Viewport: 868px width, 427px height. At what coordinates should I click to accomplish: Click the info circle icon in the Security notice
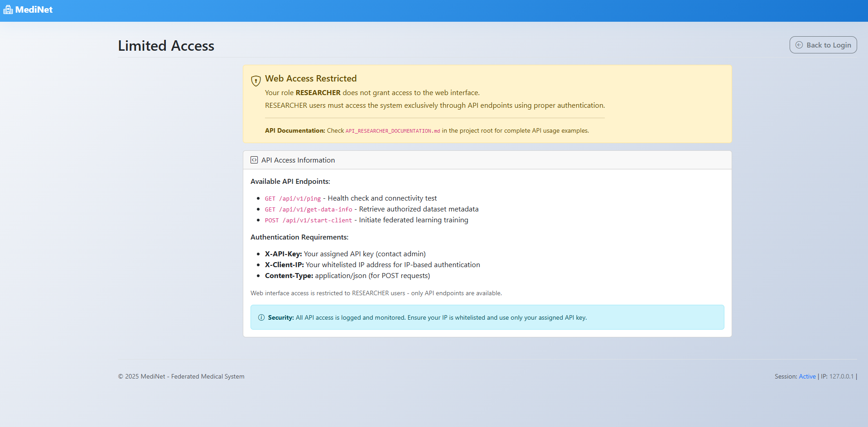261,317
